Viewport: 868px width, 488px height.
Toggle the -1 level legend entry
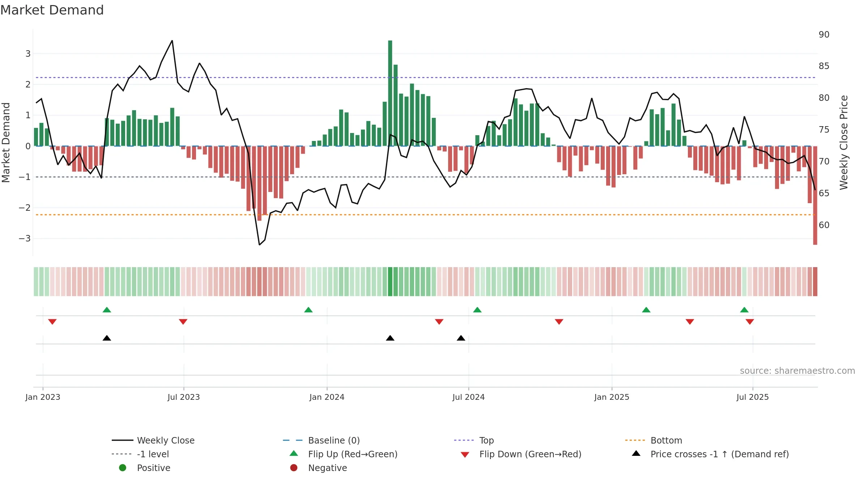coord(140,454)
